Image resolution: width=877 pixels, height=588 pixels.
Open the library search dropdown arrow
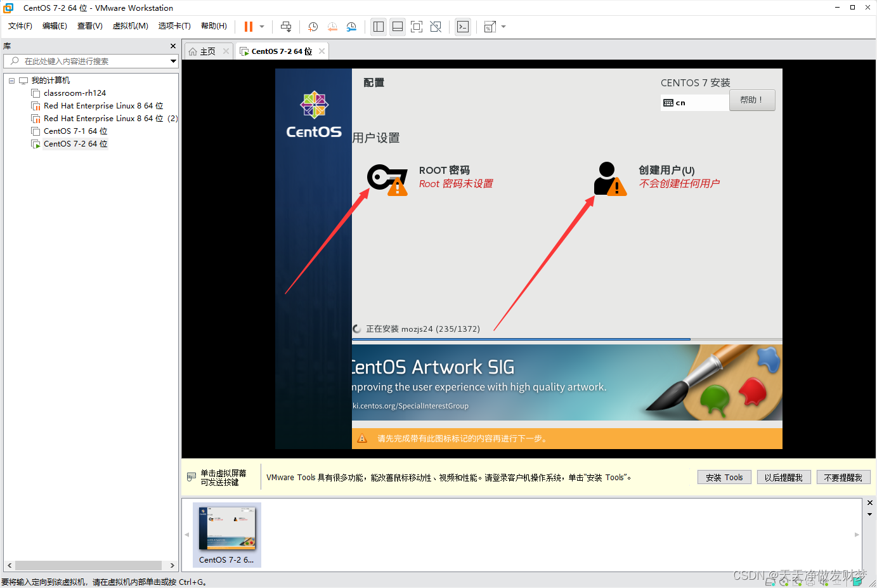click(x=173, y=61)
